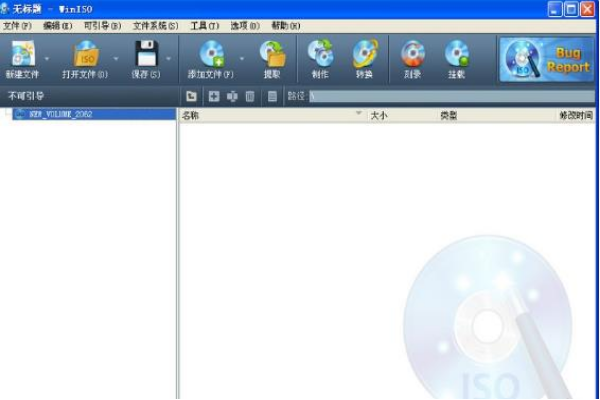Open the 可引导(B) menu
Image resolution: width=600 pixels, height=400 pixels.
[x=102, y=26]
